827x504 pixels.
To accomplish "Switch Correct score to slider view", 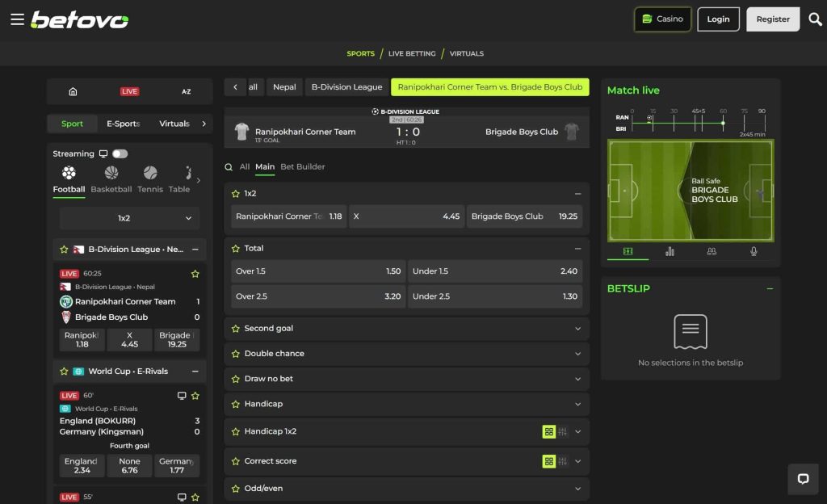I will (x=563, y=461).
